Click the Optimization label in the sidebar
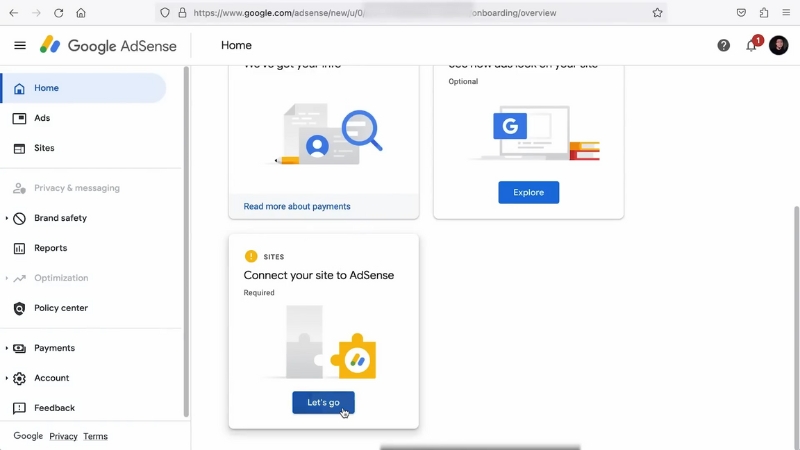Screen dimensions: 800x450 click(61, 278)
